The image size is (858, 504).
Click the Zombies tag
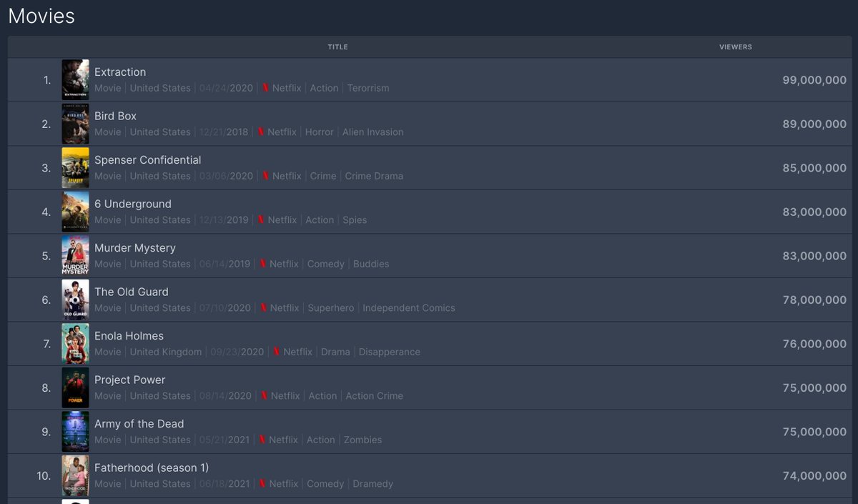tap(363, 440)
